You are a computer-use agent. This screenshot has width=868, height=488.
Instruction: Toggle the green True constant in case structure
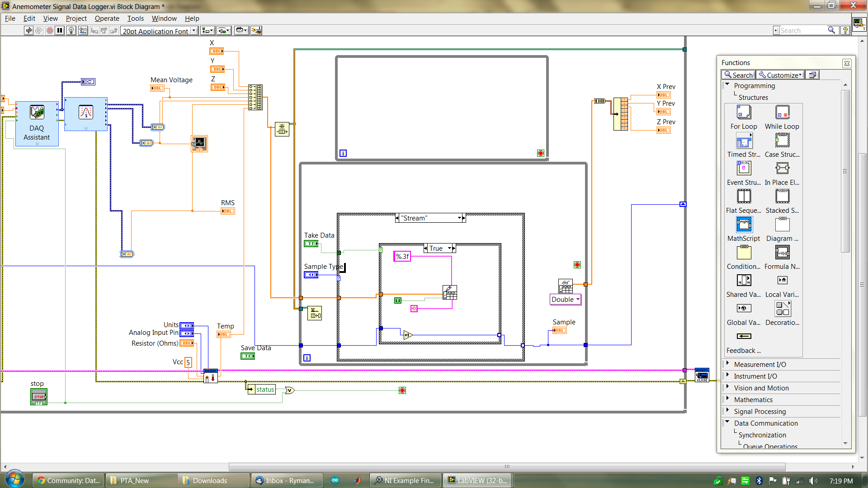[x=398, y=300]
